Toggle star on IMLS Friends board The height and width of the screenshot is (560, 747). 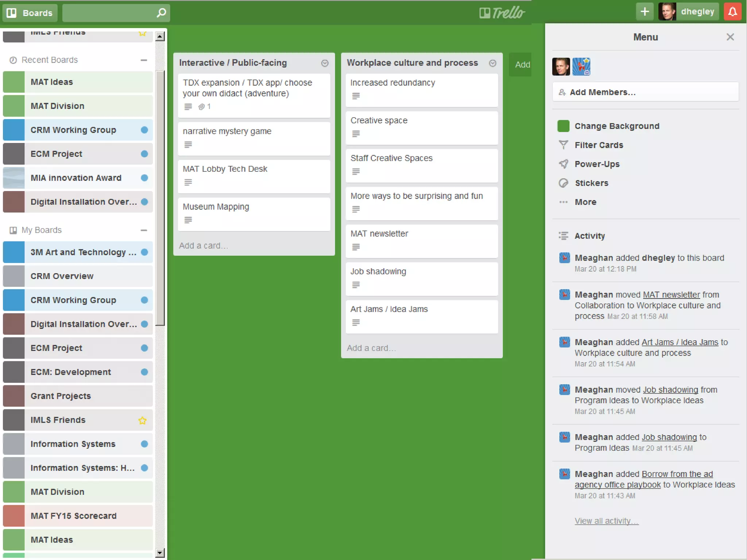pyautogui.click(x=142, y=420)
